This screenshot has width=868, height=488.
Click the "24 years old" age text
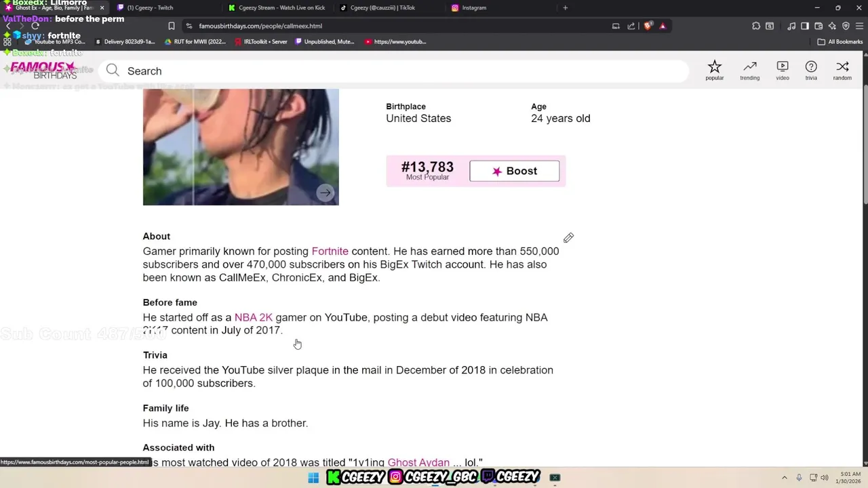coord(560,119)
